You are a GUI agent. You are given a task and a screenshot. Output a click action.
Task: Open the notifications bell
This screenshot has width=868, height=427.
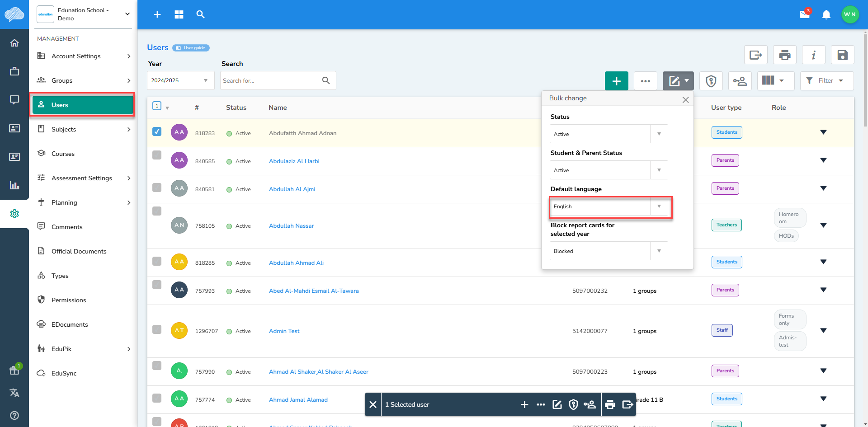(826, 14)
